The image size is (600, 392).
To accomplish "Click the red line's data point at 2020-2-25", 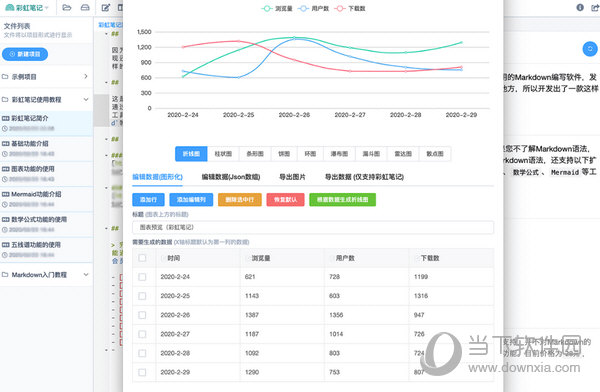I will click(238, 41).
